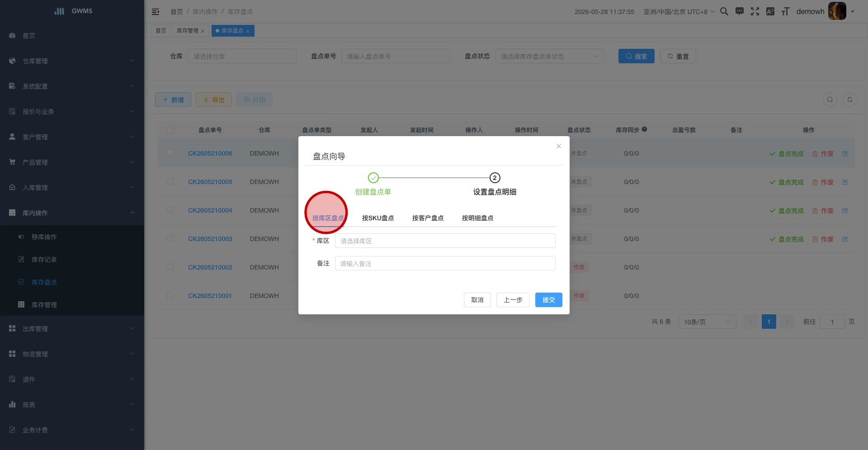Expand 客户管理 sidebar menu
Viewport: 868px width, 450px height.
[x=72, y=137]
